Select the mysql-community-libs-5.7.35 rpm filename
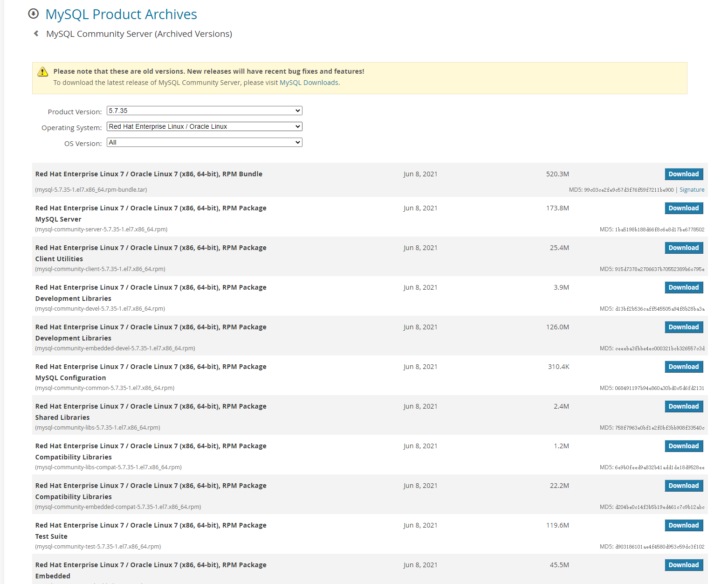This screenshot has width=728, height=584. (97, 428)
